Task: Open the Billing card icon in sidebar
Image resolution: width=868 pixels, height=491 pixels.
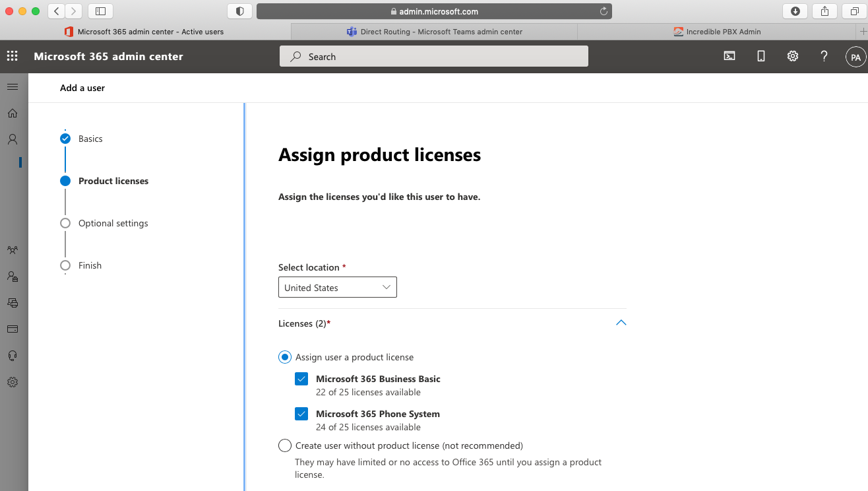Action: point(13,329)
